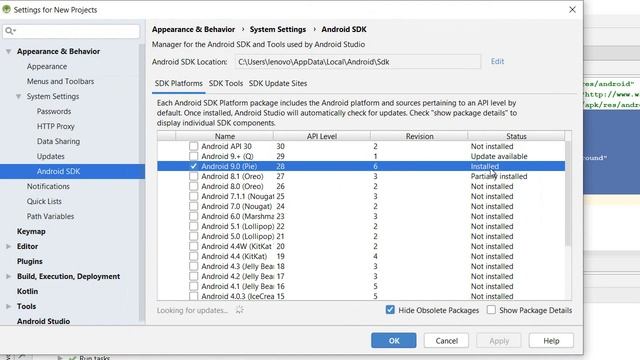640x360 pixels.
Task: Click 'Partially installed' status for Android 8.1
Action: point(499,176)
